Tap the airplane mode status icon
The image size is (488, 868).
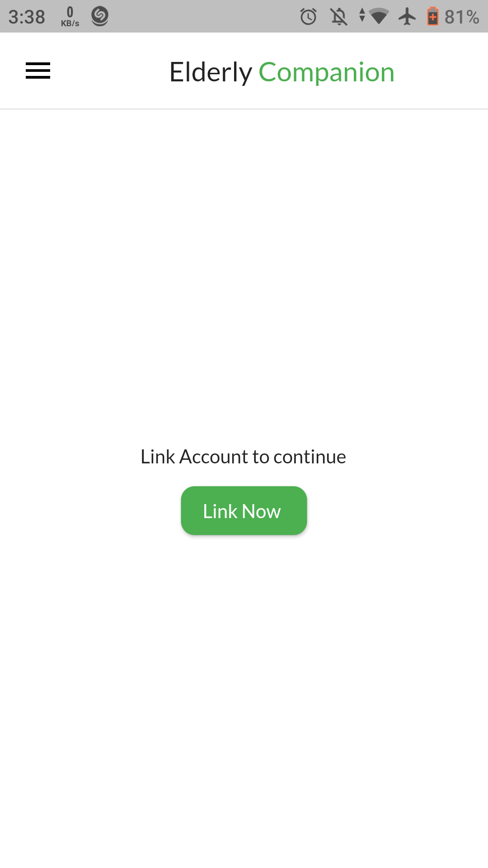(407, 17)
